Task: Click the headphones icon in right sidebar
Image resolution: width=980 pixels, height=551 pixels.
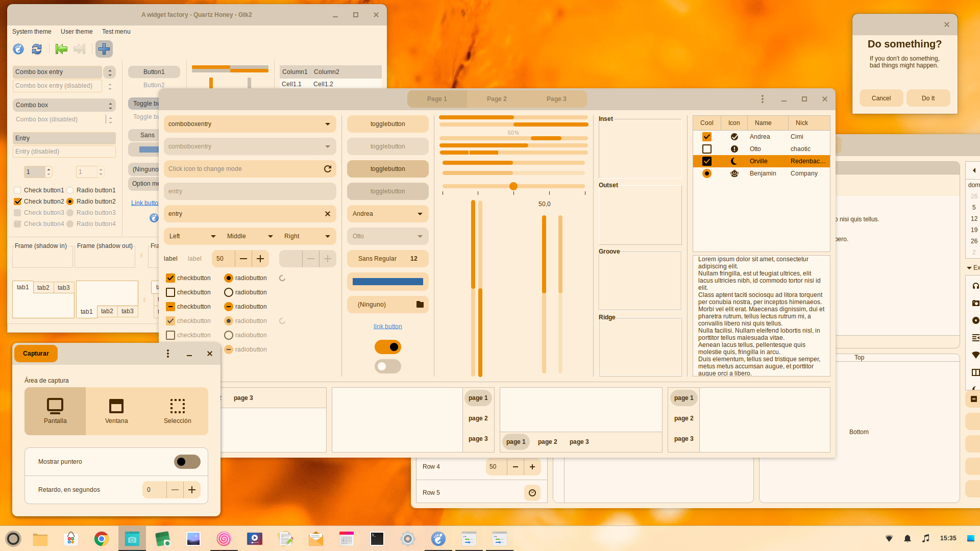Action: pyautogui.click(x=975, y=286)
